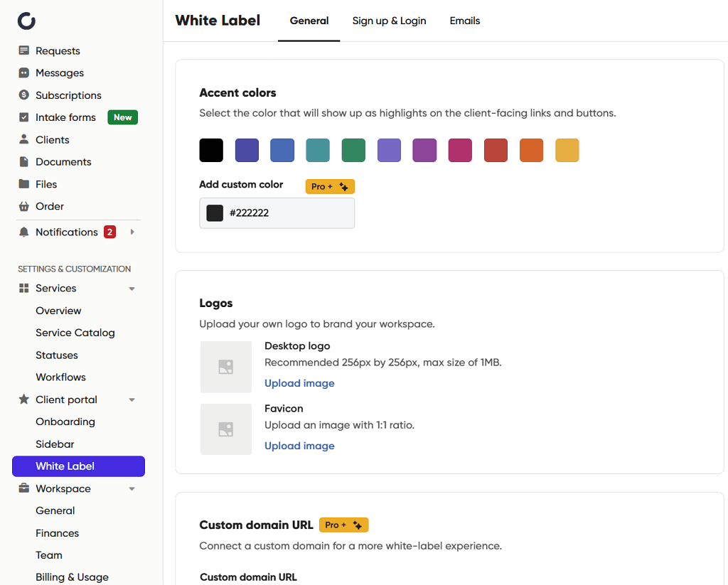Select the red accent color

tap(496, 150)
